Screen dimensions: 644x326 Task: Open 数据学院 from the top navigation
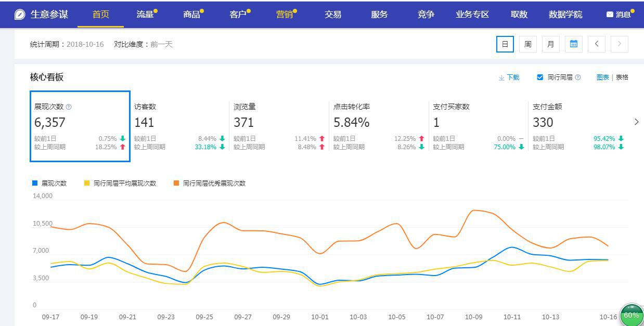pyautogui.click(x=564, y=15)
